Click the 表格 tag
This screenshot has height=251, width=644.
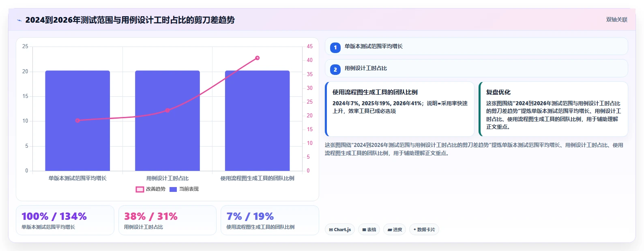coord(369,230)
